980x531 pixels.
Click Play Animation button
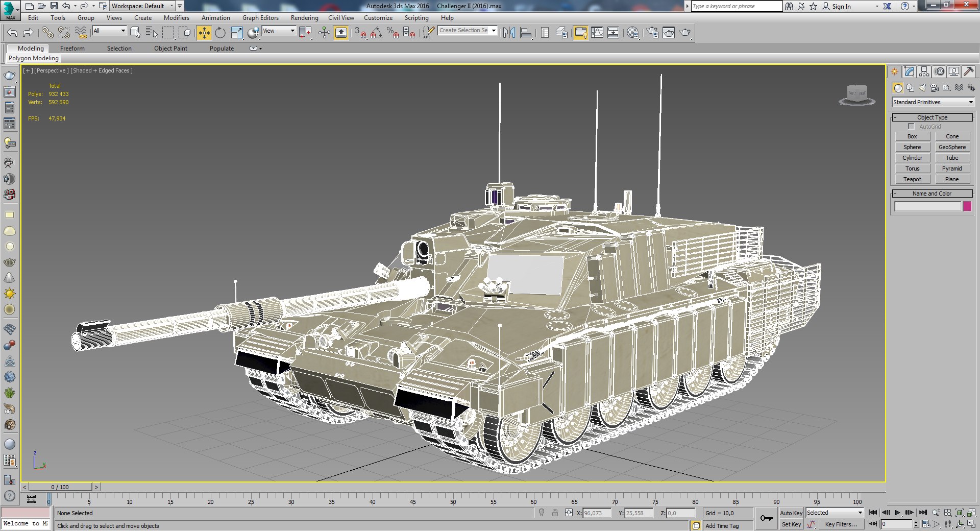898,513
